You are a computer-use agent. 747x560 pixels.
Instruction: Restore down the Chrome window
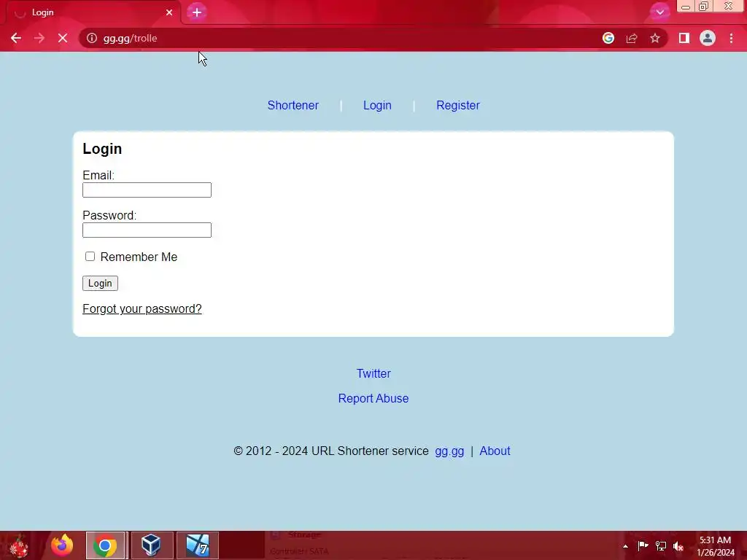pyautogui.click(x=704, y=7)
